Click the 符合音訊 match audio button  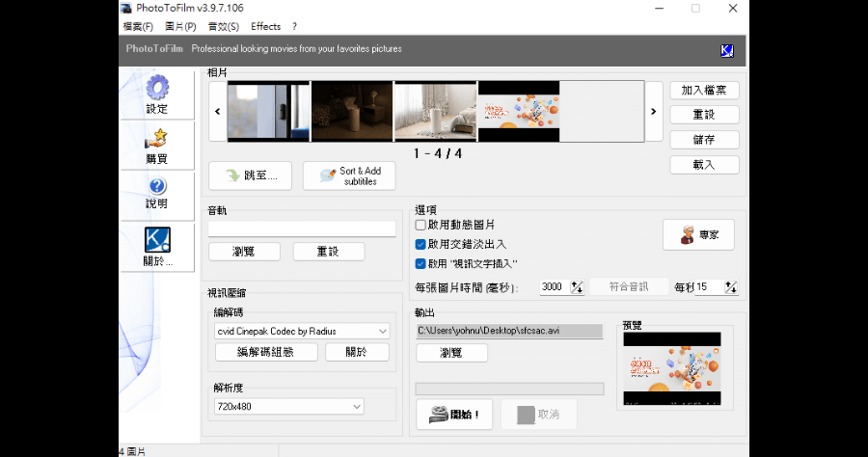tap(629, 286)
